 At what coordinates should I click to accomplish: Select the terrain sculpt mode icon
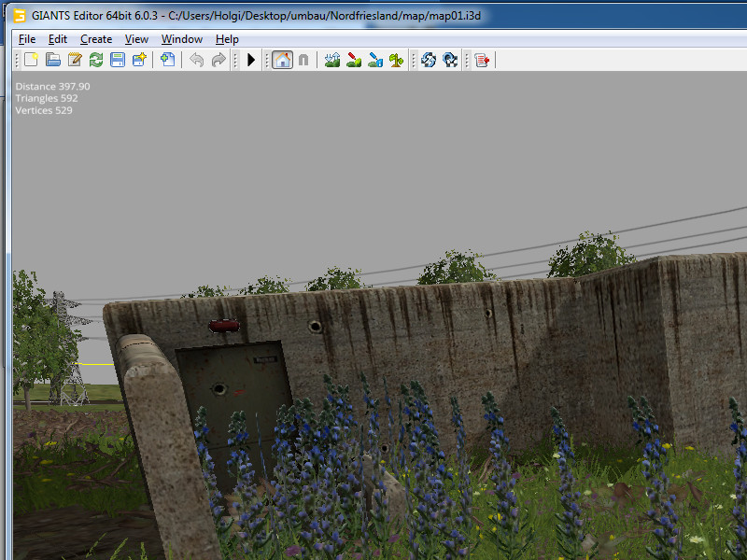click(332, 60)
